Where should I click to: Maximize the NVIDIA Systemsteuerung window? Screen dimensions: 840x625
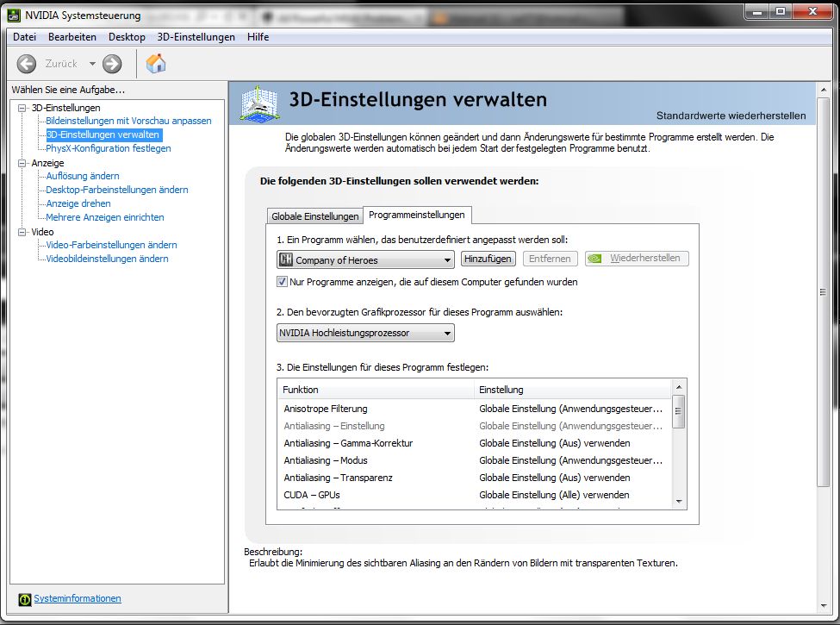[x=780, y=11]
